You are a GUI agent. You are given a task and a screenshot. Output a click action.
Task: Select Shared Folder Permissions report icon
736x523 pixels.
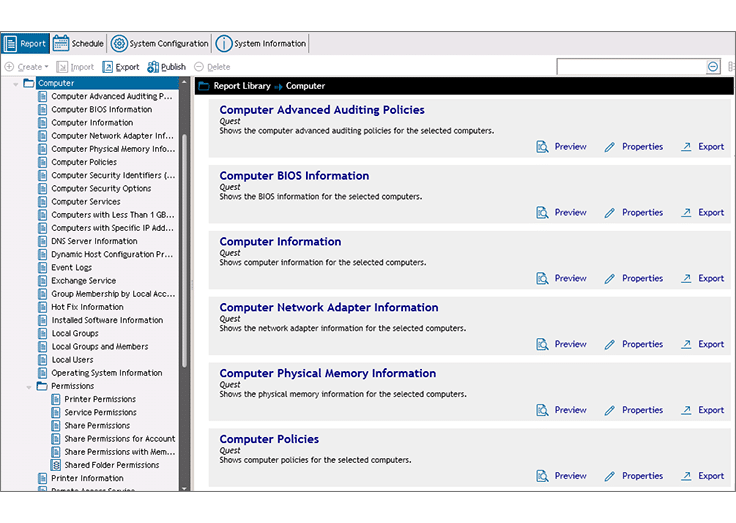click(56, 465)
